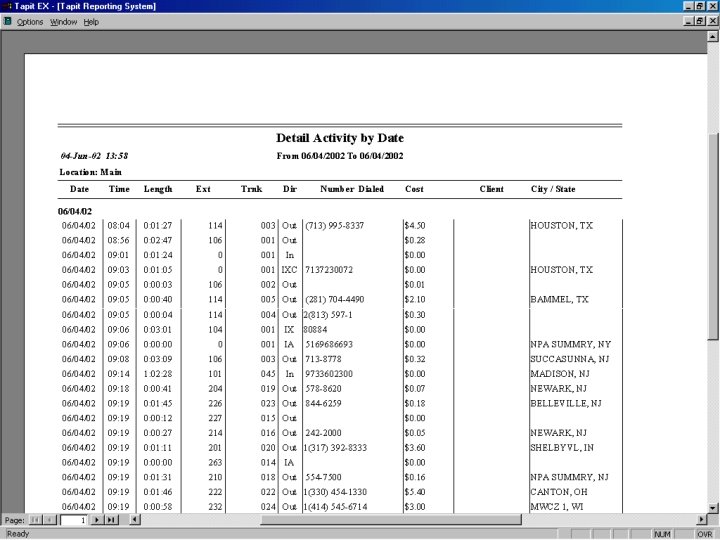Viewport: 720px width, 540px height.
Task: Click the OVR indicator in status bar
Action: click(705, 534)
